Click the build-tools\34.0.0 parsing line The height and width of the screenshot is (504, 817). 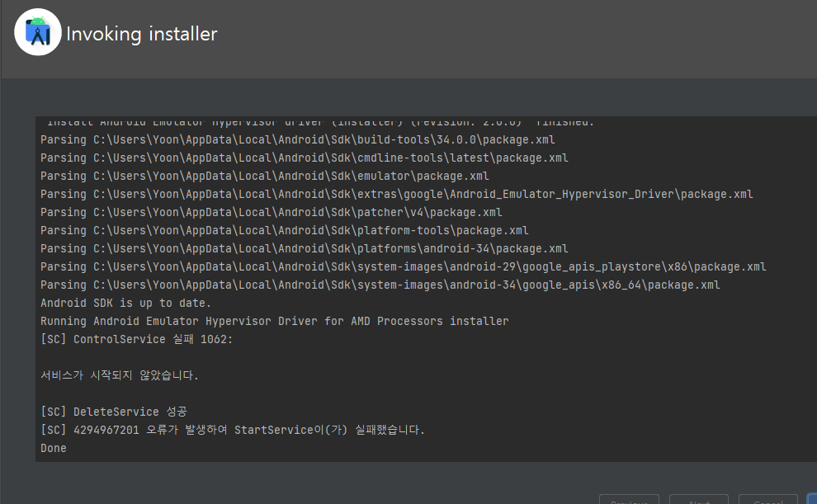(298, 139)
